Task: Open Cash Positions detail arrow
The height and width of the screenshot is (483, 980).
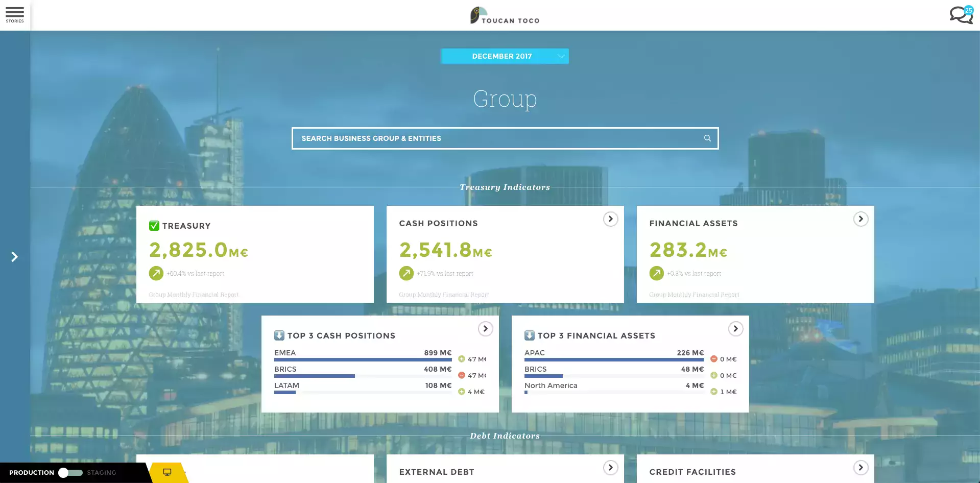Action: click(x=610, y=219)
